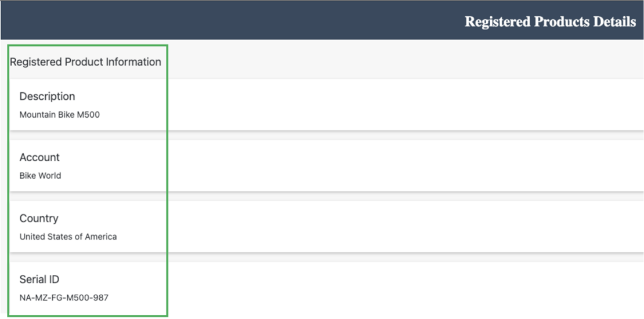This screenshot has height=319, width=644.
Task: Select the "Mountain Bike M500" description value
Action: pyautogui.click(x=60, y=115)
